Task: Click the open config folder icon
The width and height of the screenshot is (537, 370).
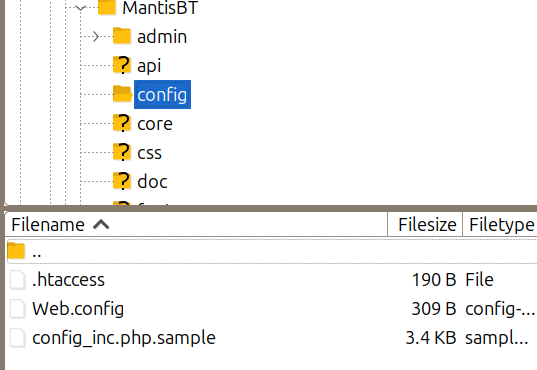Action: tap(123, 94)
